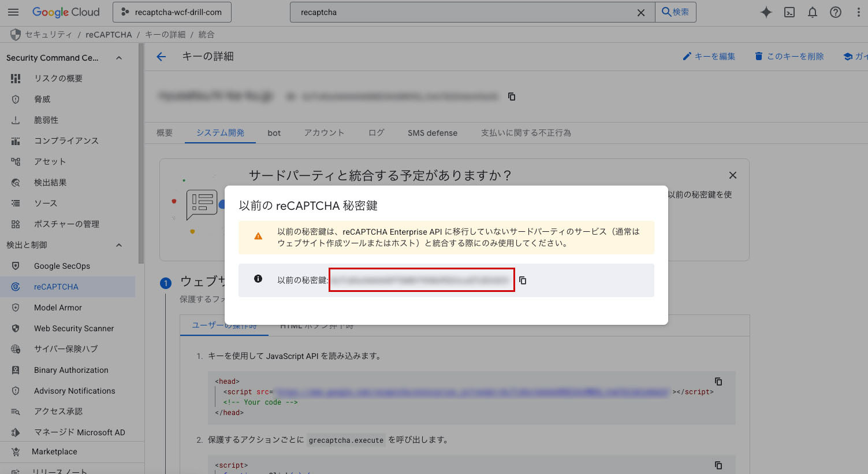Open ポスチャーの管理 in the sidebar

[68, 224]
